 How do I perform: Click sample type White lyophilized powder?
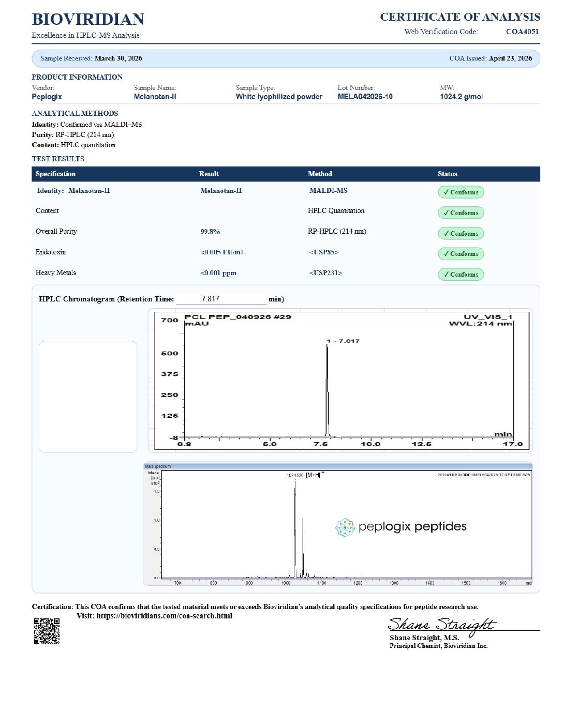click(x=279, y=97)
